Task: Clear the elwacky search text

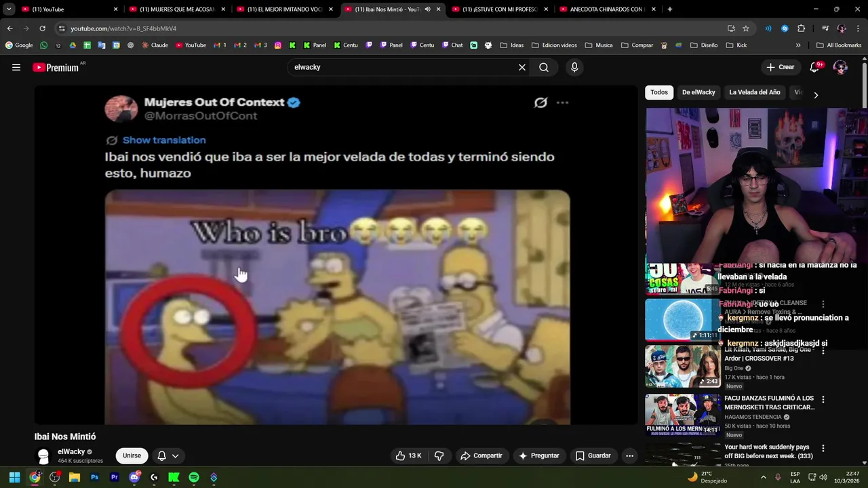Action: pos(522,67)
